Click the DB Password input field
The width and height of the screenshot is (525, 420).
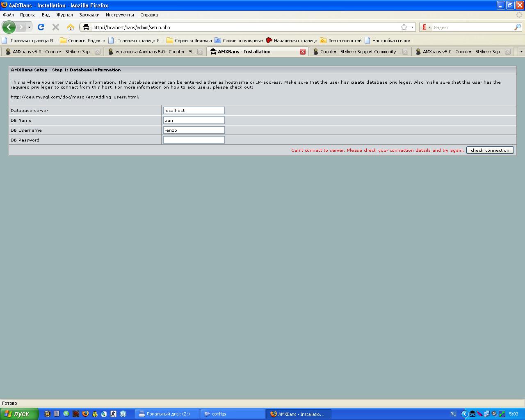point(194,140)
